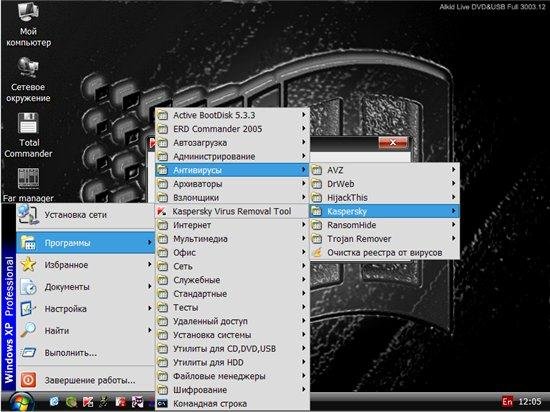Screen dimensions: 550x412
Task: Launch the Far manager desktop shortcut
Action: click(x=28, y=185)
